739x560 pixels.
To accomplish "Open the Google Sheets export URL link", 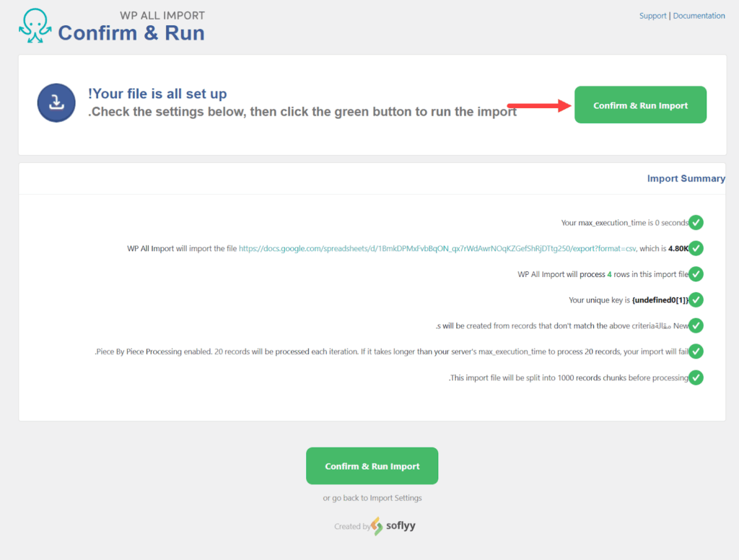I will point(437,248).
